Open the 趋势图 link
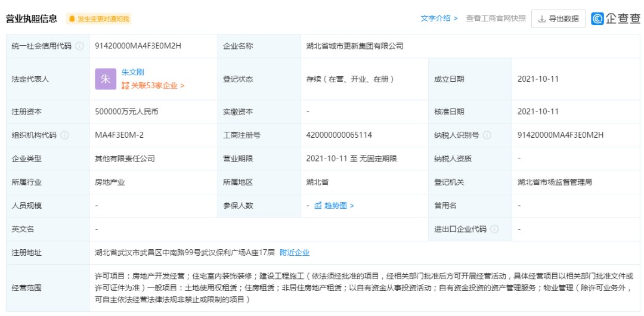Image resolution: width=644 pixels, height=316 pixels. coord(339,206)
